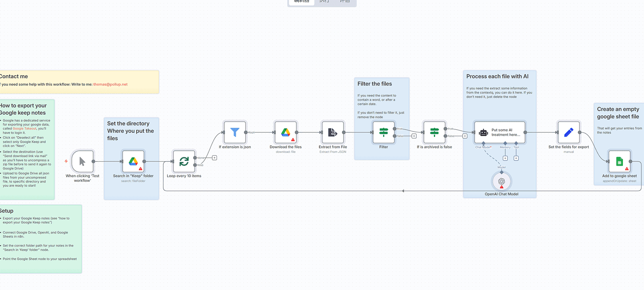
Task: Click the 'If extension is json' funnel node
Action: click(x=235, y=132)
